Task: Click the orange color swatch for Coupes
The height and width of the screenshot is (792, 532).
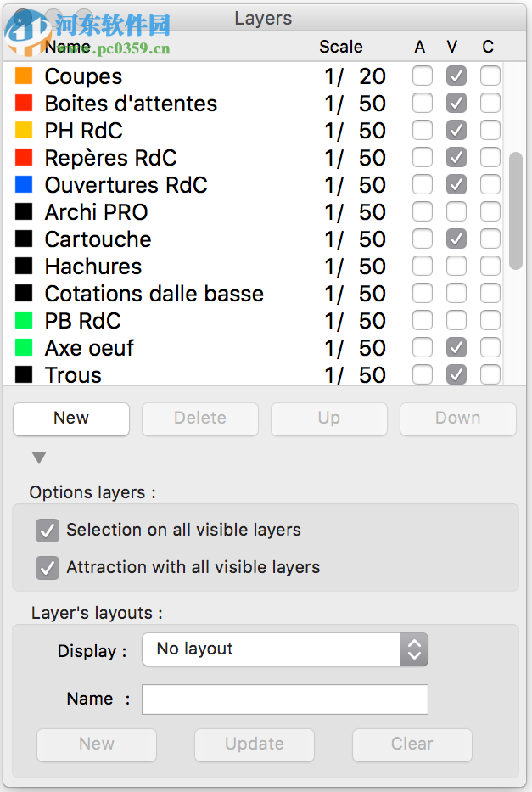Action: pos(24,76)
